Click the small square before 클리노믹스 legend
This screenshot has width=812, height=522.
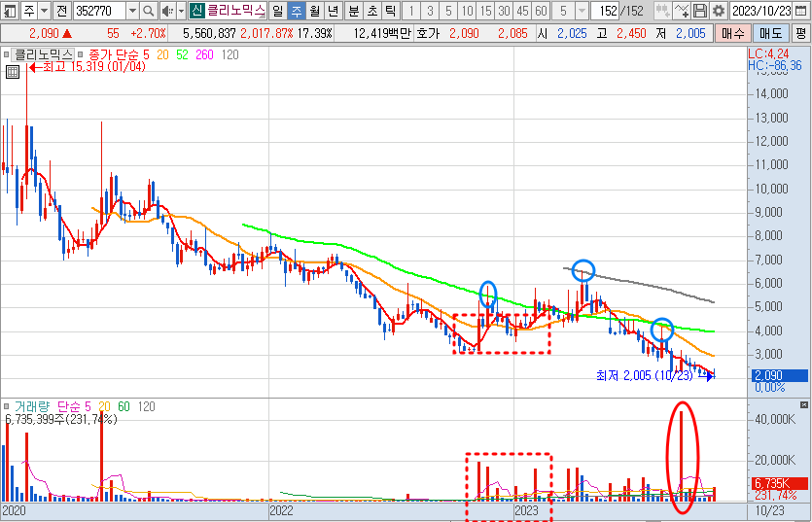(x=6, y=54)
